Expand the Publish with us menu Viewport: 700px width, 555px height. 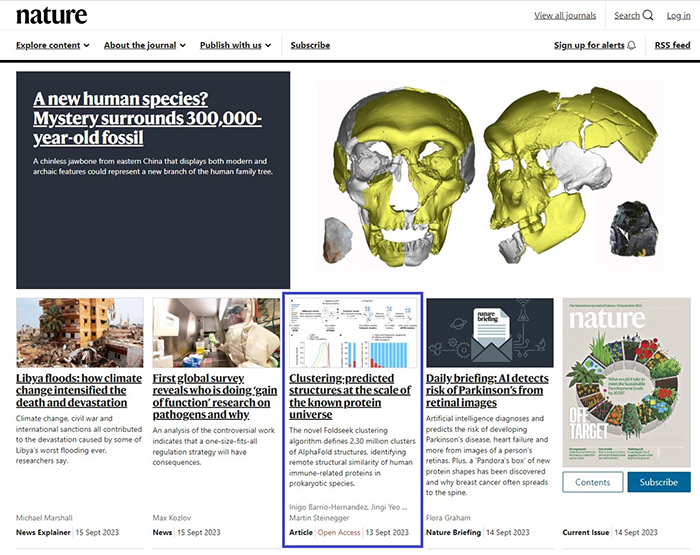(x=235, y=45)
